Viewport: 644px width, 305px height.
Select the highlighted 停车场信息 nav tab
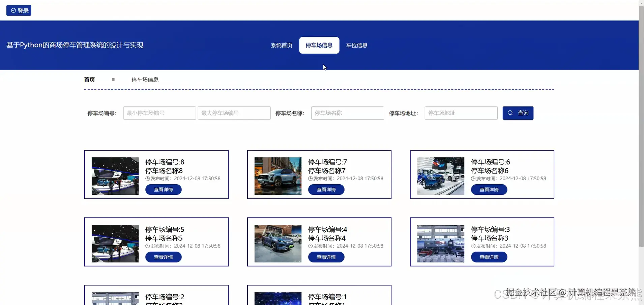319,45
